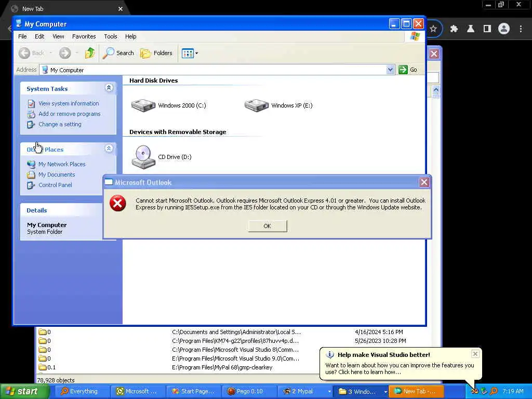Click the My Computer title bar icon
The image size is (532, 399).
[x=19, y=24]
